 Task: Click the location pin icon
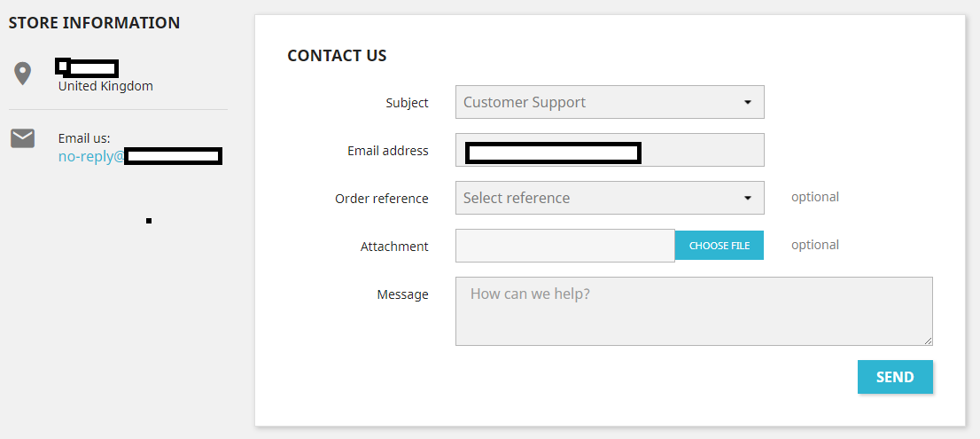point(22,74)
